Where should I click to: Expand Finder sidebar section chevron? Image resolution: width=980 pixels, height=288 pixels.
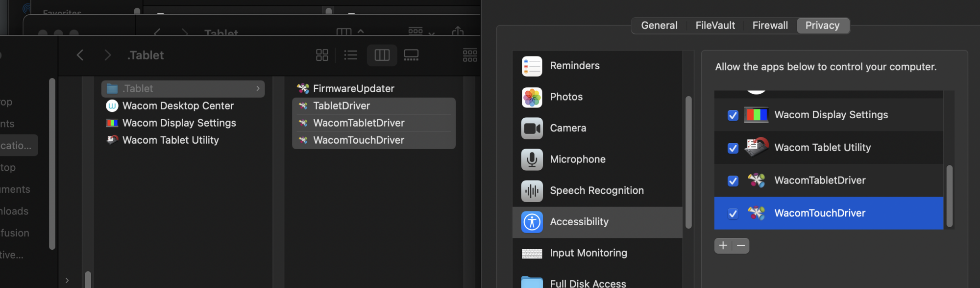pos(67,281)
